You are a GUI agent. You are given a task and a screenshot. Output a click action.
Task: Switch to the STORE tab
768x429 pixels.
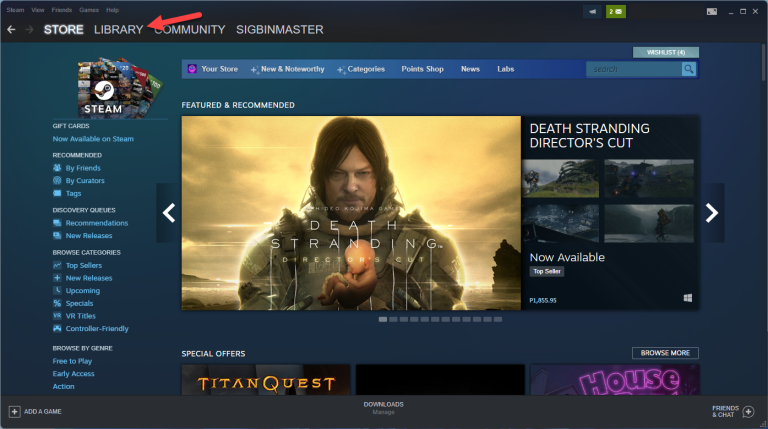[x=64, y=30]
